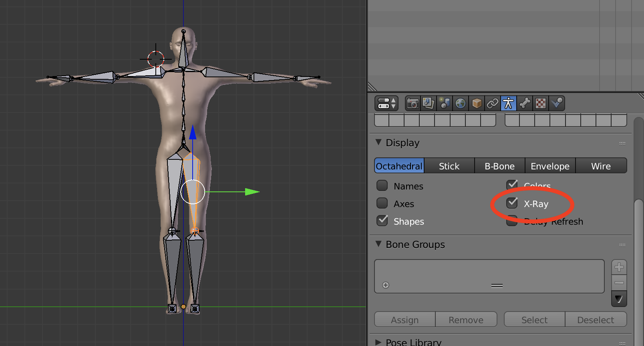Click the Deselect button in Bone Groups
644x346 pixels.
coord(596,320)
